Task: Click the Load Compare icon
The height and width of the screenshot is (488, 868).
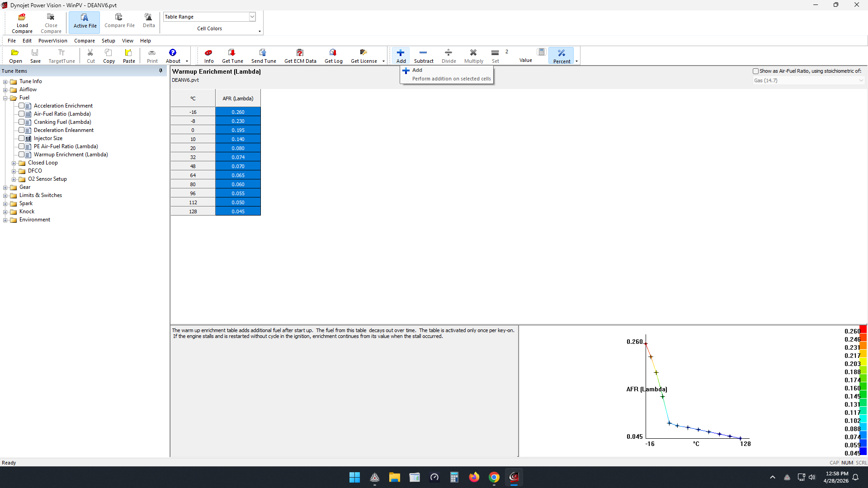Action: (22, 18)
